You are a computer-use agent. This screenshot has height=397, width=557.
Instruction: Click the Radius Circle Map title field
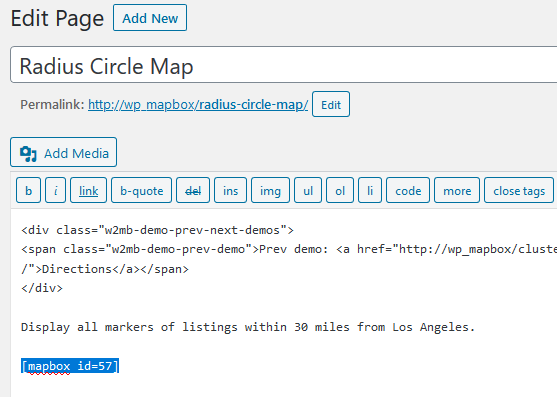pos(283,65)
